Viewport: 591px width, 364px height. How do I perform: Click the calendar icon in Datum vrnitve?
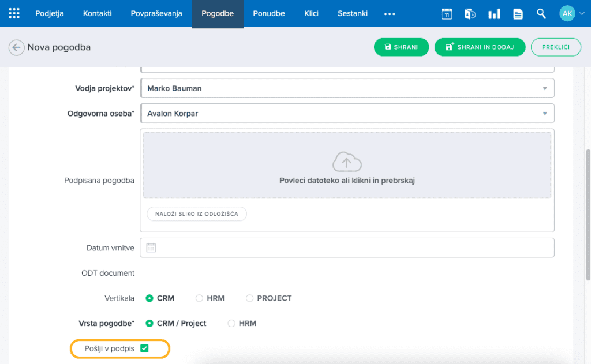[x=151, y=247]
